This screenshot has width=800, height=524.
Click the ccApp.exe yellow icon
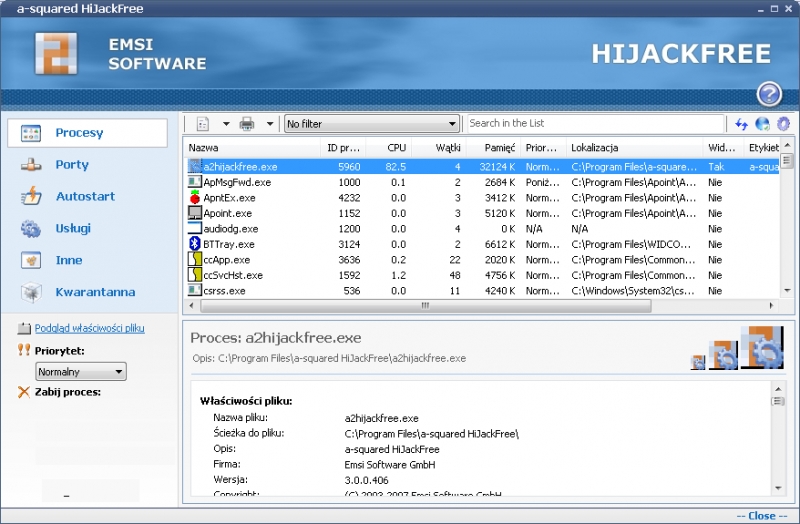click(x=195, y=259)
